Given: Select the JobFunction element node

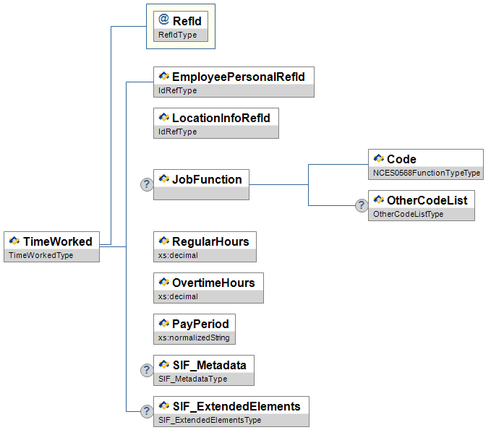Looking at the screenshot, I should (201, 184).
